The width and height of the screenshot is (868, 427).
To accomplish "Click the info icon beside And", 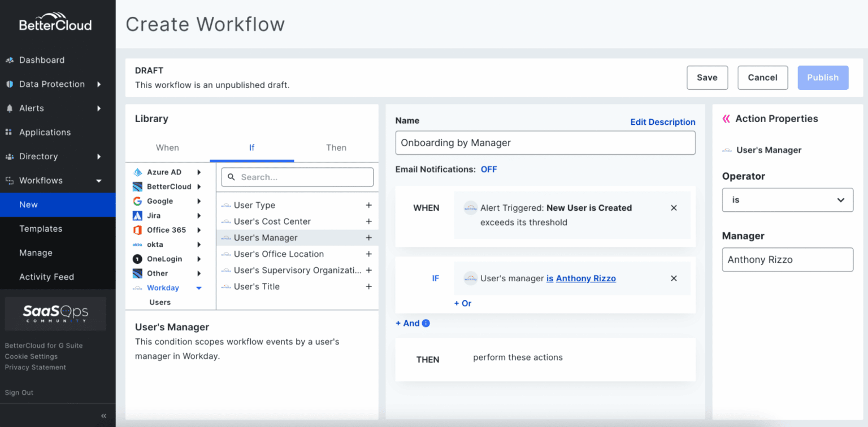I will tap(426, 324).
